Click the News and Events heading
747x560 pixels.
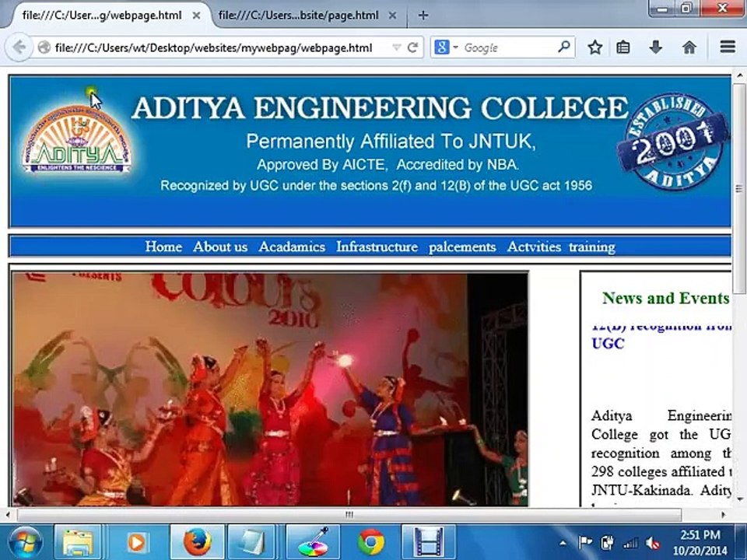click(x=665, y=298)
